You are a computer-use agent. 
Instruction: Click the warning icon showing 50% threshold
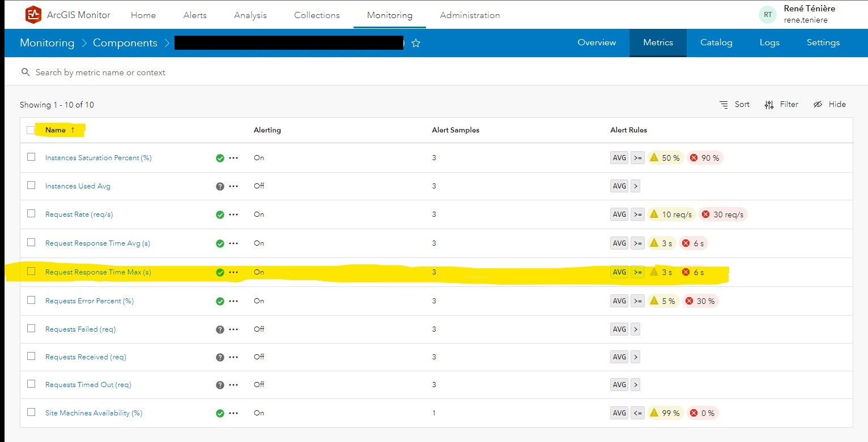point(654,158)
